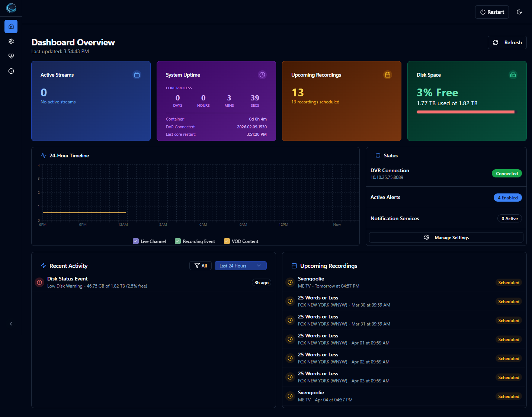This screenshot has height=417, width=532.
Task: Open Settings via the gear icon in sidebar
Action: (x=11, y=41)
